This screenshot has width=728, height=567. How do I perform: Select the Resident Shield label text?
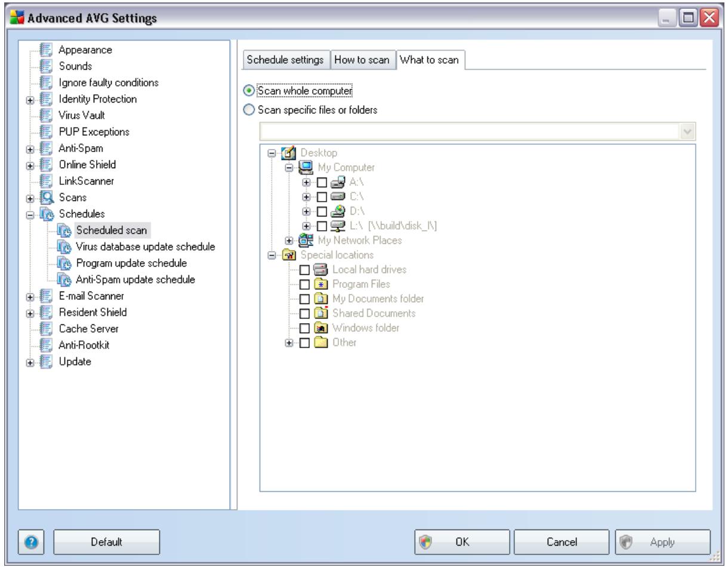[x=92, y=312]
